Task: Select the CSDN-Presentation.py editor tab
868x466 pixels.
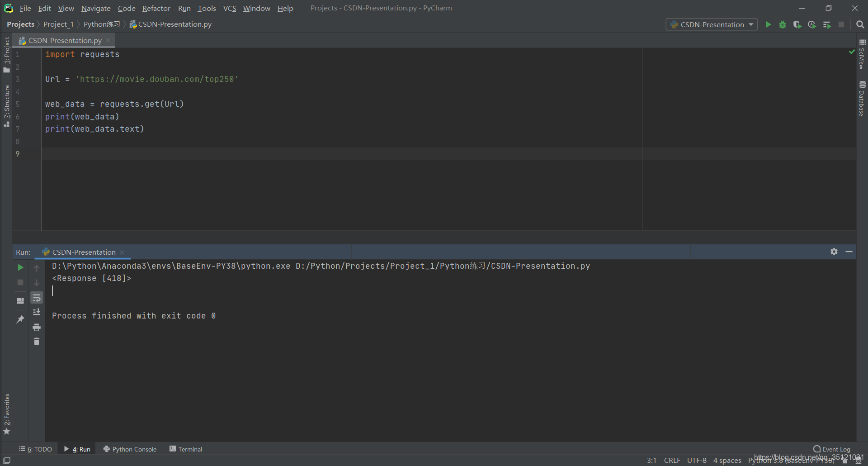Action: click(x=65, y=41)
